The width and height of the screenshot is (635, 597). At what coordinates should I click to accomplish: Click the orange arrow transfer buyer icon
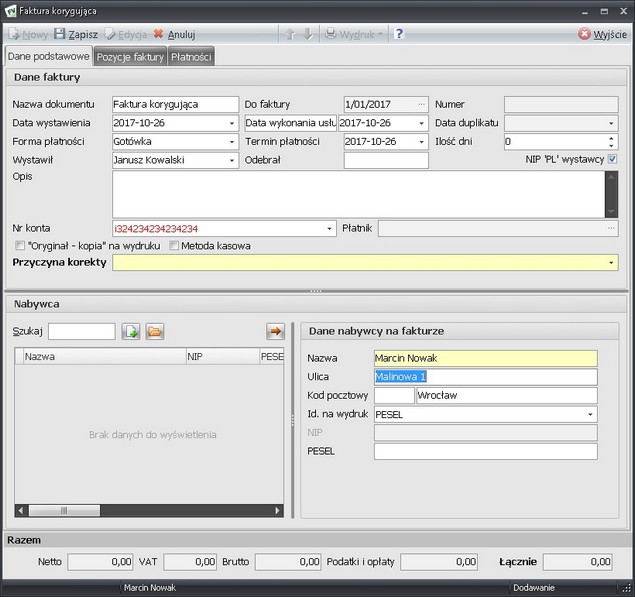[275, 331]
